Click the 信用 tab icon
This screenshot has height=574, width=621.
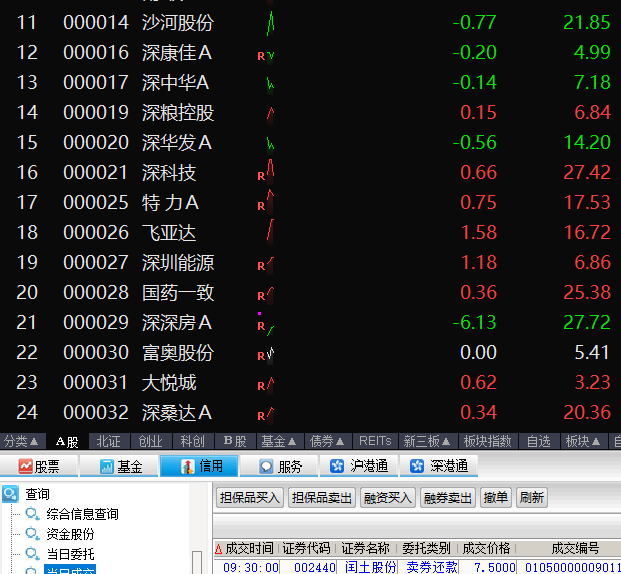tap(188, 466)
